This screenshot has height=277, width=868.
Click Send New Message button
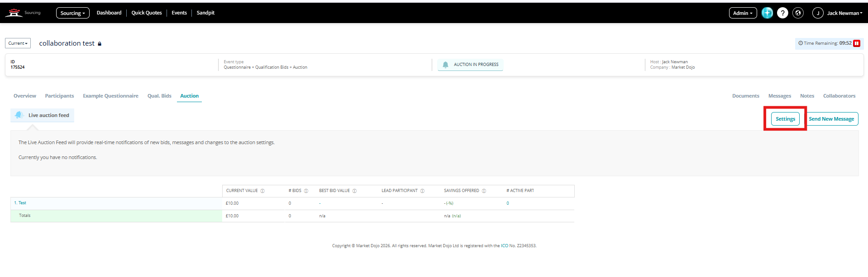point(831,119)
